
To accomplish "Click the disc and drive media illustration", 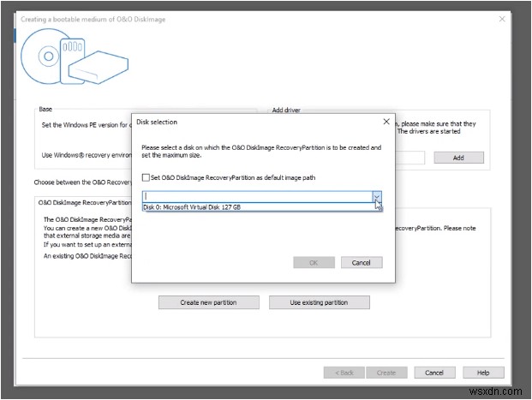I will (x=75, y=57).
